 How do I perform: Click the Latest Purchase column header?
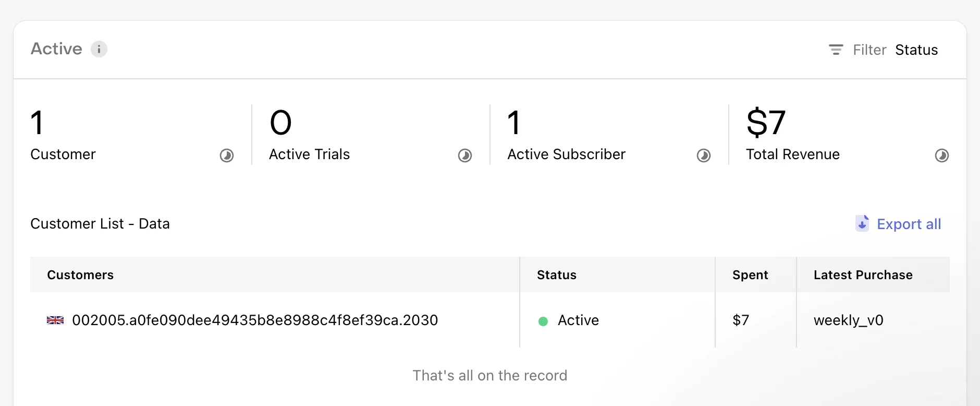[863, 275]
